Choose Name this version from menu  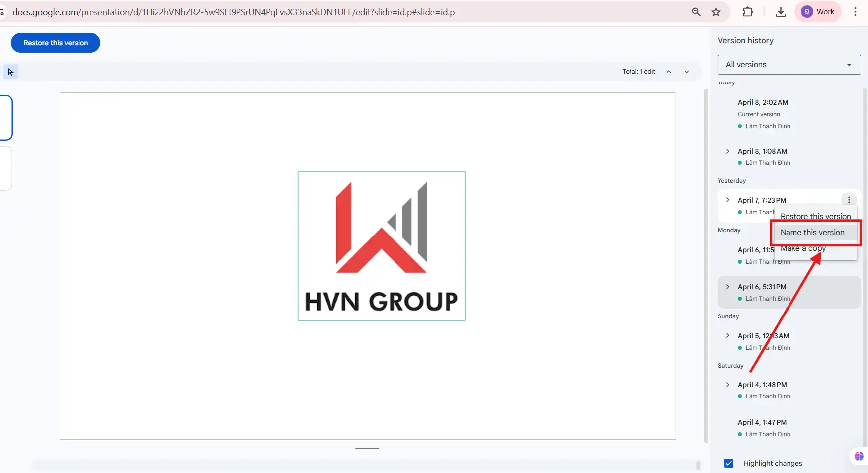click(x=813, y=232)
